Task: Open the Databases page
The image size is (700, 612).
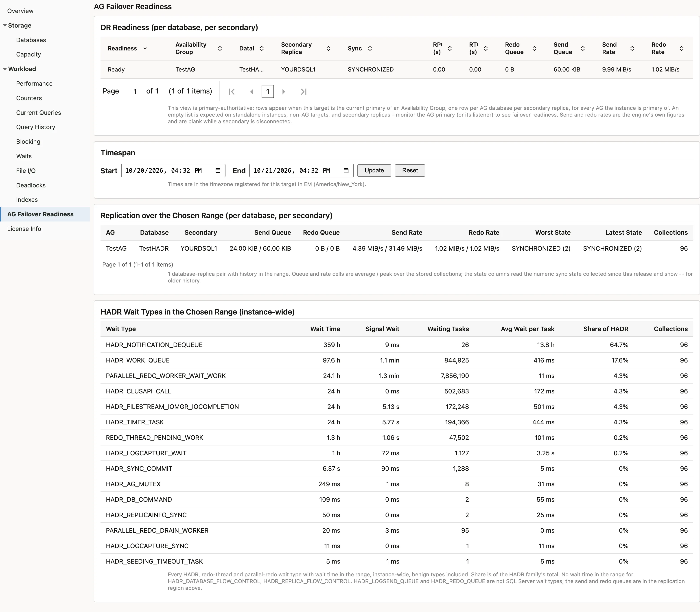Action: click(x=31, y=40)
